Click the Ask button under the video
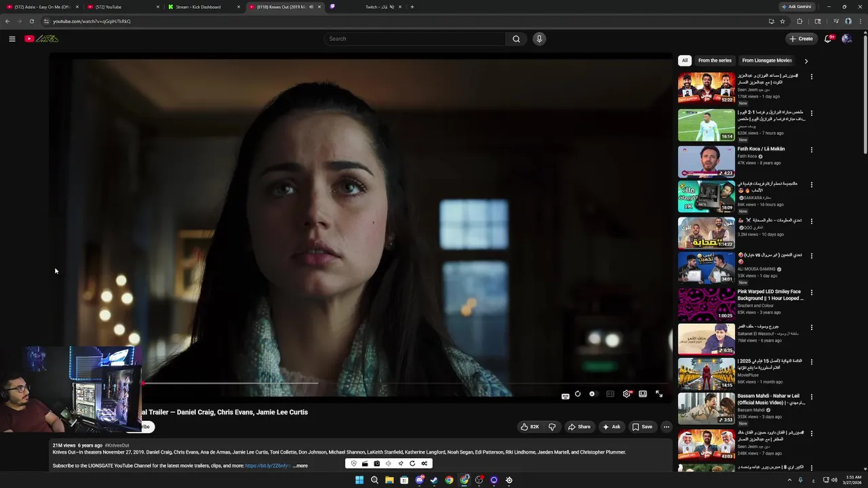Viewport: 868px width, 488px height. tap(611, 427)
